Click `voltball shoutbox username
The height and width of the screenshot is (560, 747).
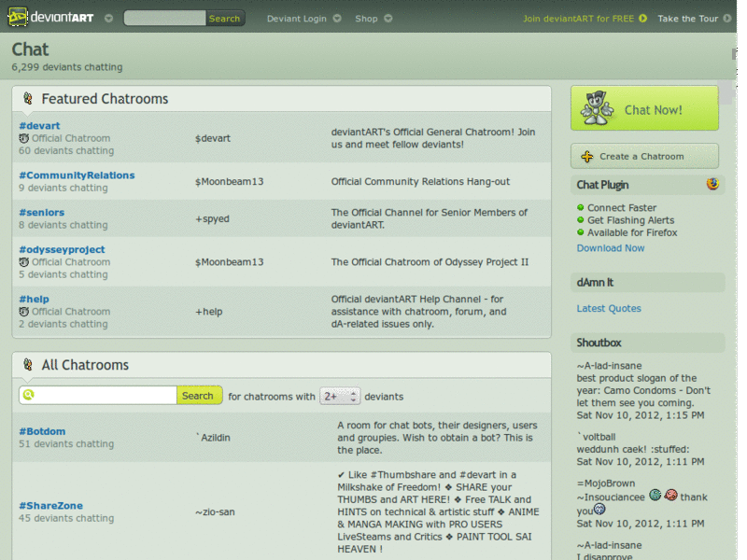(x=596, y=437)
